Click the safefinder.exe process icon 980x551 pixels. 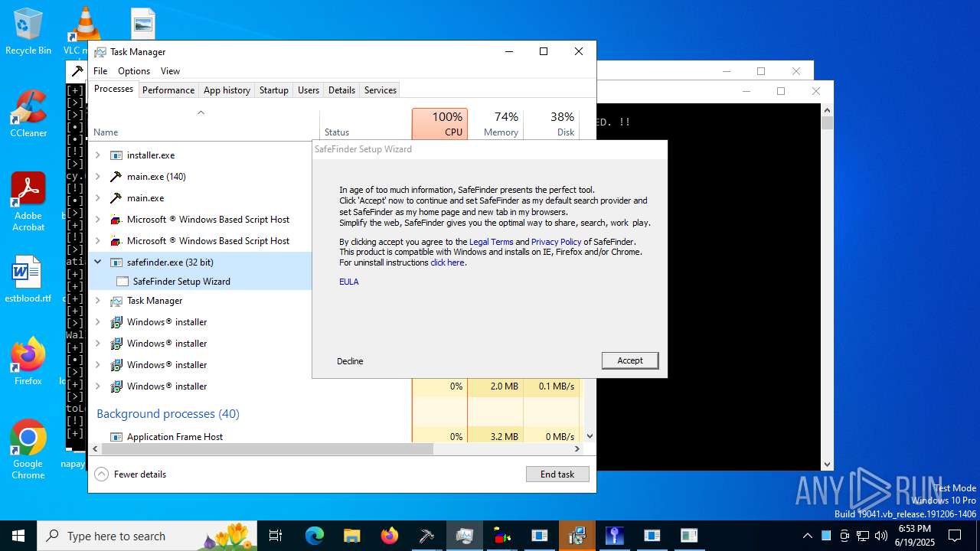pyautogui.click(x=116, y=262)
